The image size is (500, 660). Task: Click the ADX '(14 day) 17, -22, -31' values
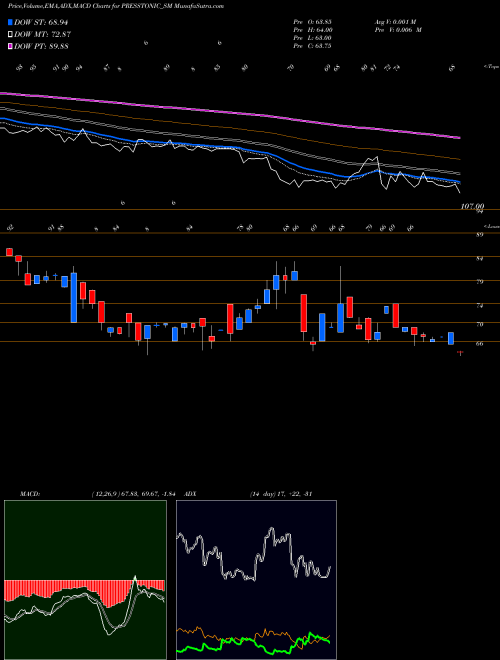point(281,494)
